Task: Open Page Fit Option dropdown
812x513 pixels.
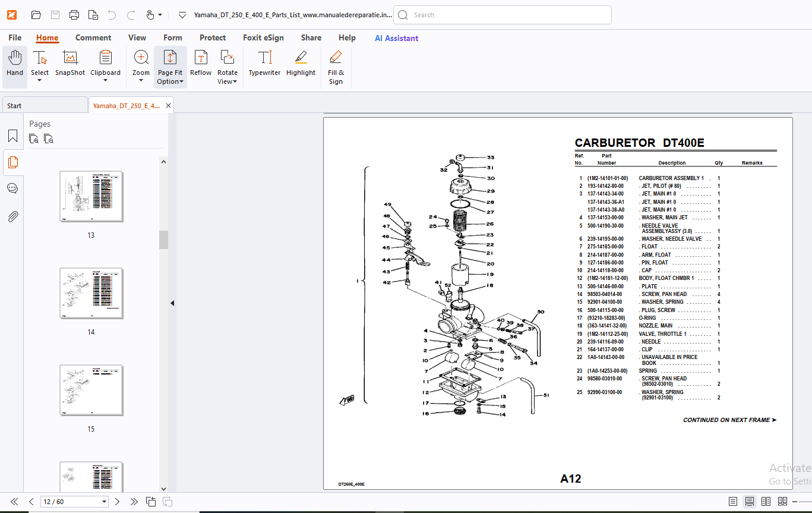Action: (170, 68)
